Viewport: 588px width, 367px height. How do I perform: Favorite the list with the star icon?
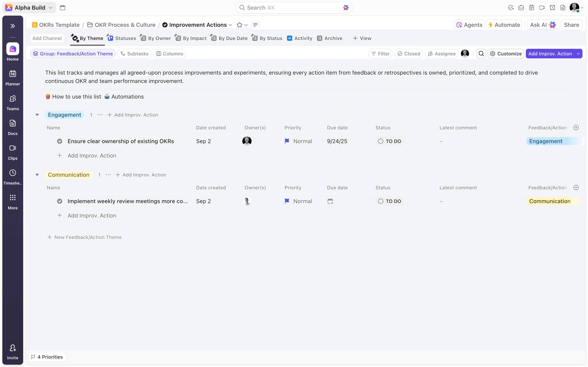(x=239, y=25)
